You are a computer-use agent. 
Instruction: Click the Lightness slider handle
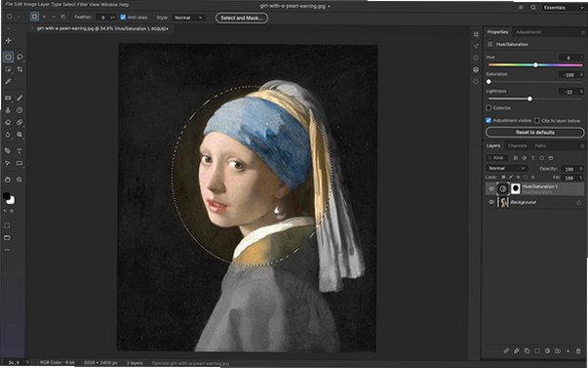pos(529,99)
